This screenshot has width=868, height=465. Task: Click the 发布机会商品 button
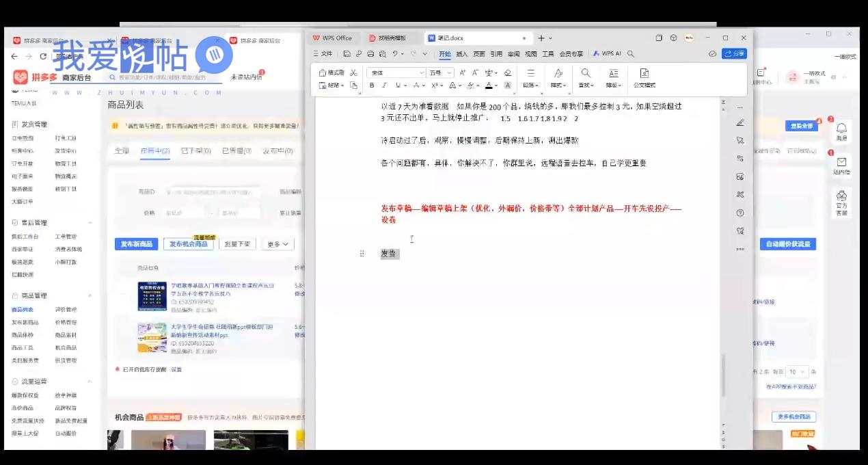(x=189, y=244)
